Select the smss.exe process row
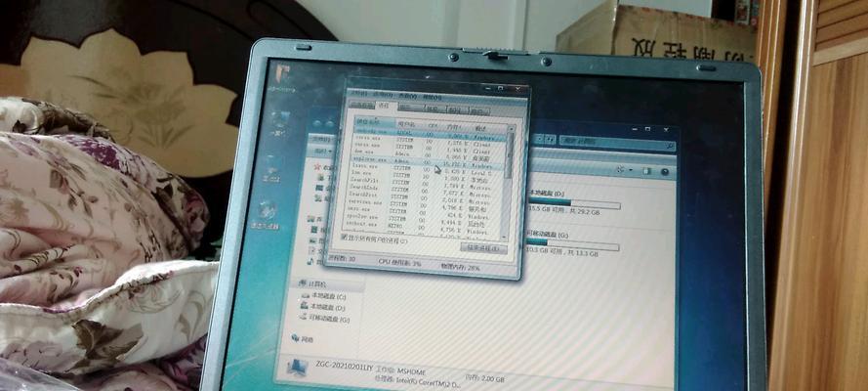Screen dimensions: 868x391 pyautogui.click(x=421, y=211)
